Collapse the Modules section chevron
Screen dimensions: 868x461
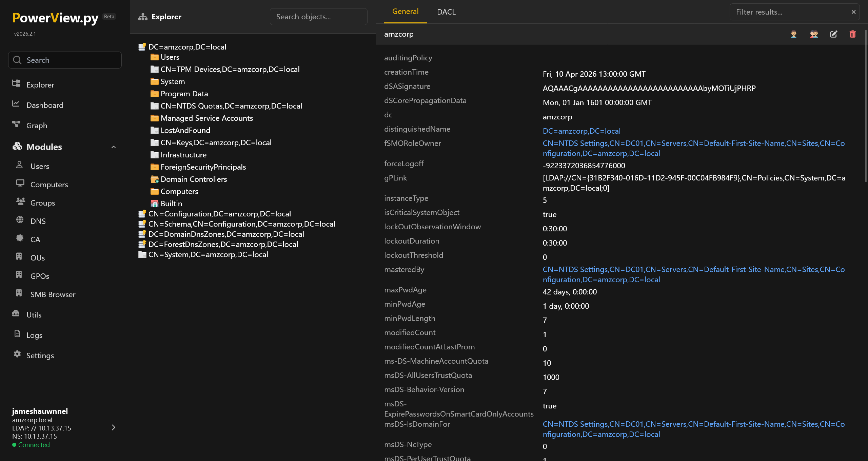(114, 147)
